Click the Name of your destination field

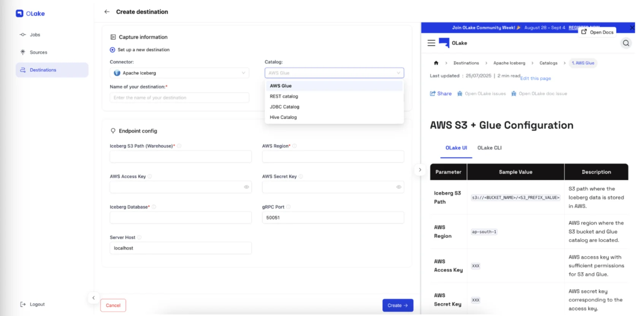click(x=179, y=98)
